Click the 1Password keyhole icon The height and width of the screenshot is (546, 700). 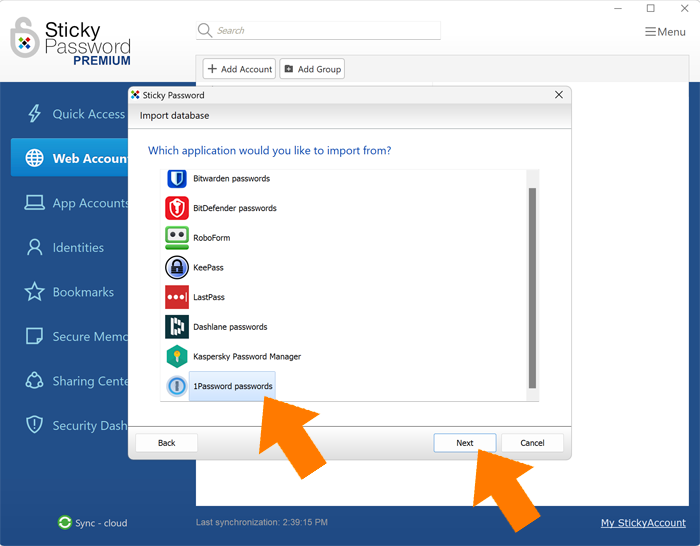pos(177,386)
